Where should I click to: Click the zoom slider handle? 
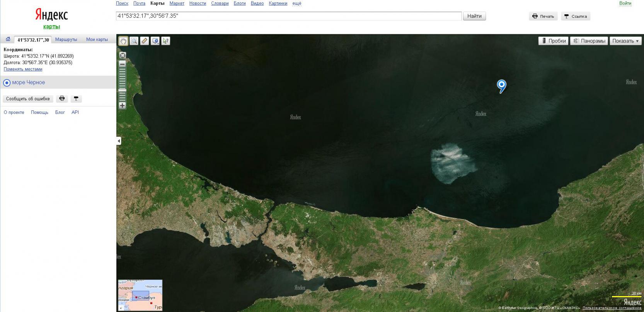click(123, 90)
